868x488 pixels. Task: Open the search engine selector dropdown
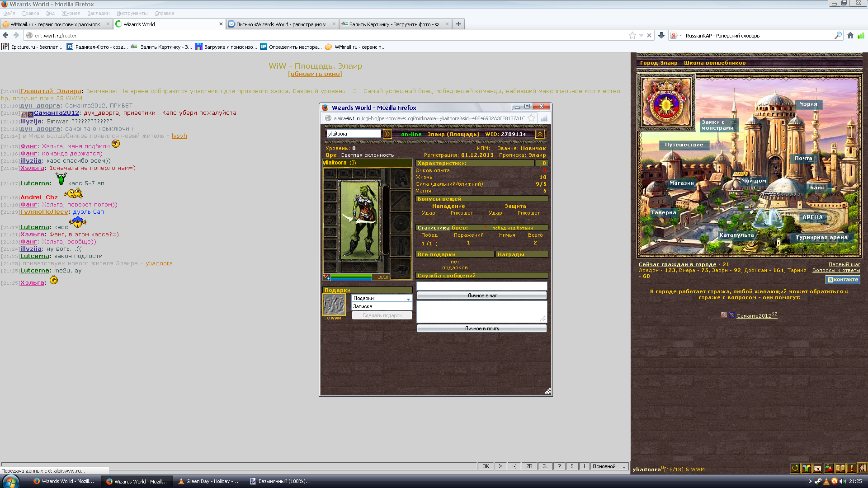[676, 36]
